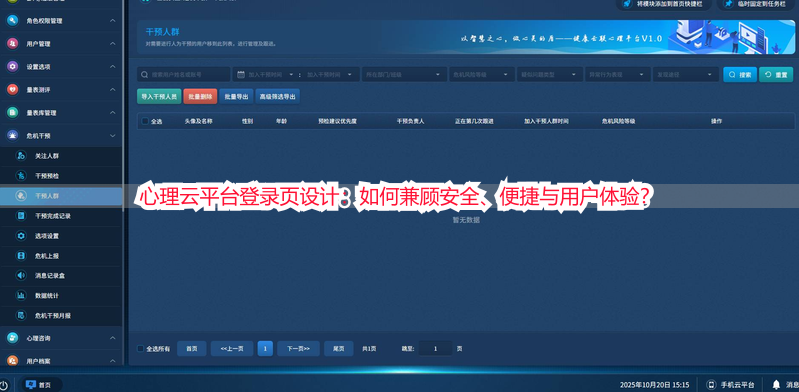Click the 选项设置 gear icon
Screen dimensions: 799x392
(x=21, y=236)
